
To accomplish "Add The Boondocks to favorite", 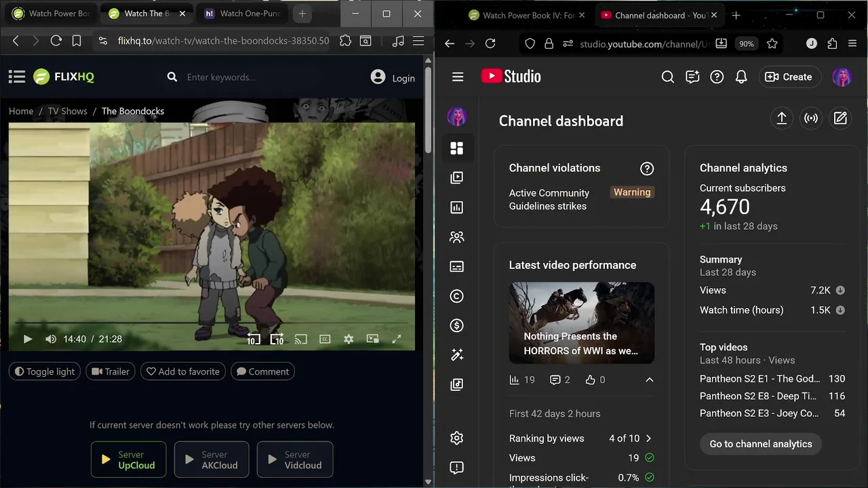I will (x=183, y=371).
